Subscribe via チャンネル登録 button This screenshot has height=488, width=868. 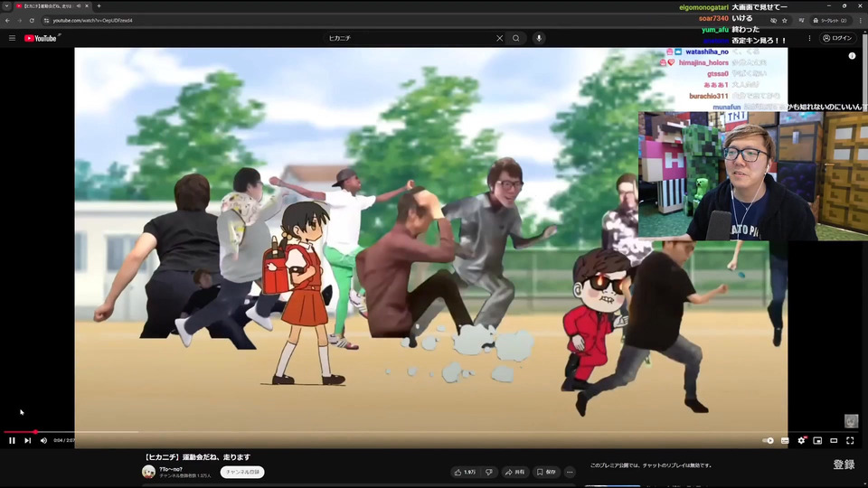242,472
